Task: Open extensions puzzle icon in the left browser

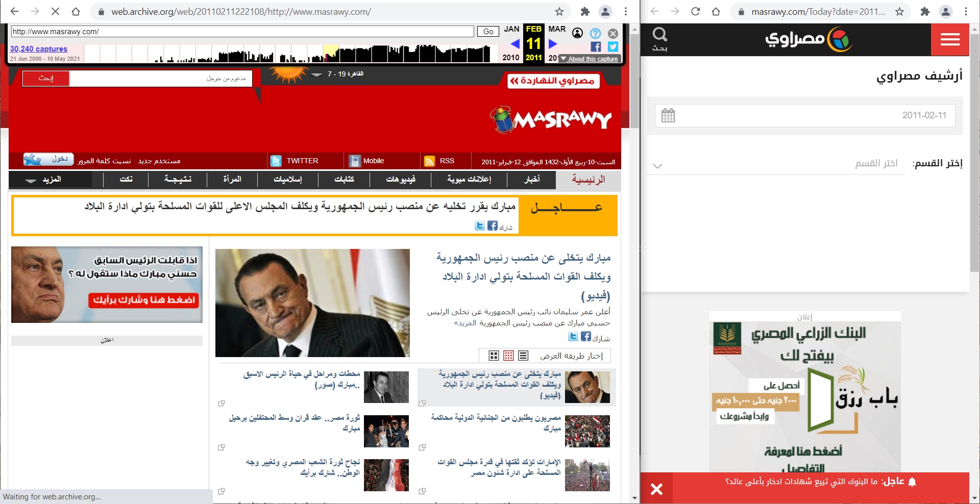Action: tap(585, 11)
